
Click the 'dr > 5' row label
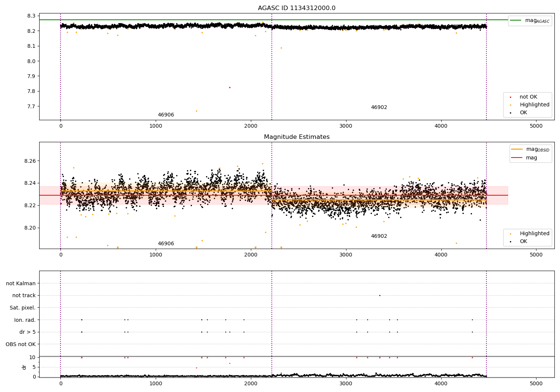[x=28, y=332]
